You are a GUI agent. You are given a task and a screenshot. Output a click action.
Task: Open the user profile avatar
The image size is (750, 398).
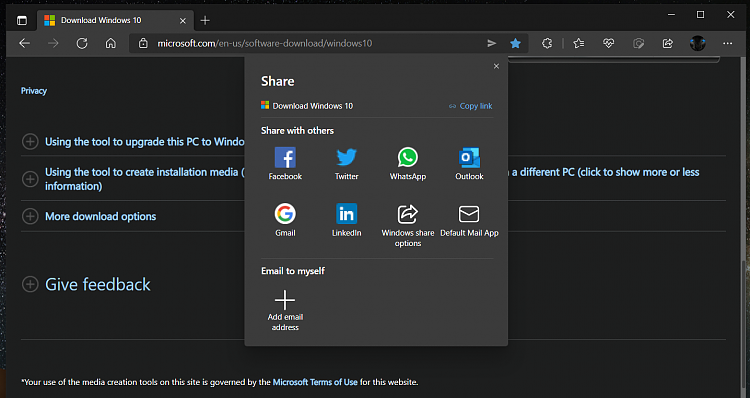[x=697, y=44]
